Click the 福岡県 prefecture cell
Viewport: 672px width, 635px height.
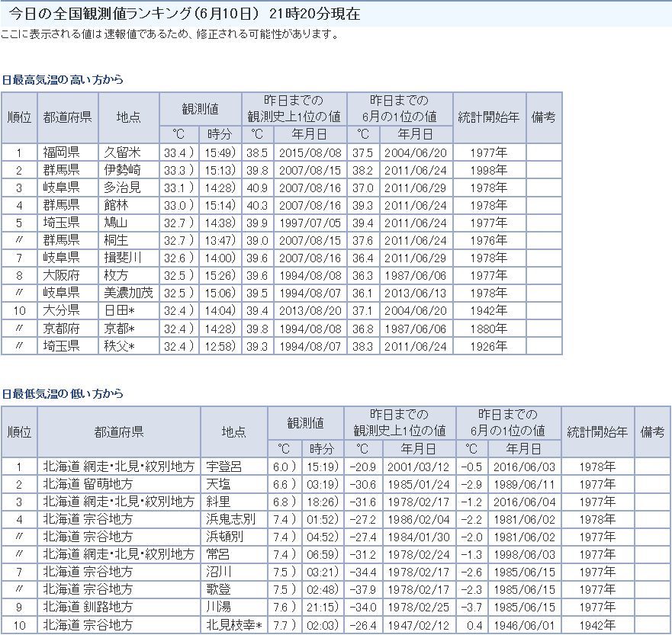(61, 152)
